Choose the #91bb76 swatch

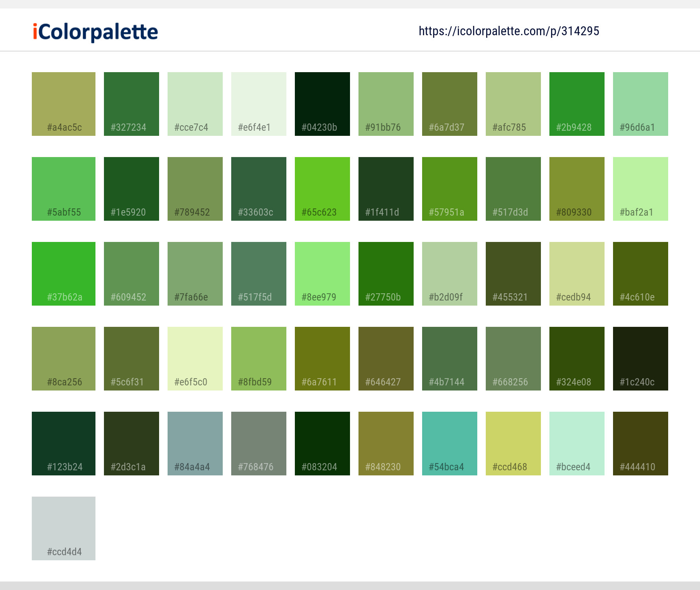pos(386,104)
